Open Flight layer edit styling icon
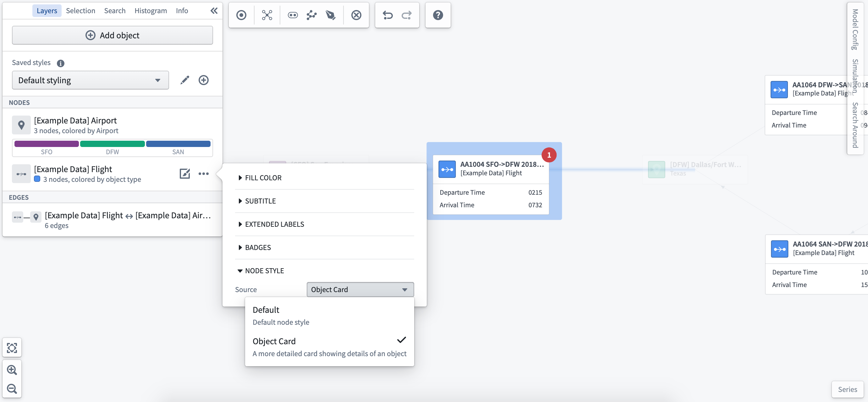Image resolution: width=868 pixels, height=402 pixels. click(185, 174)
